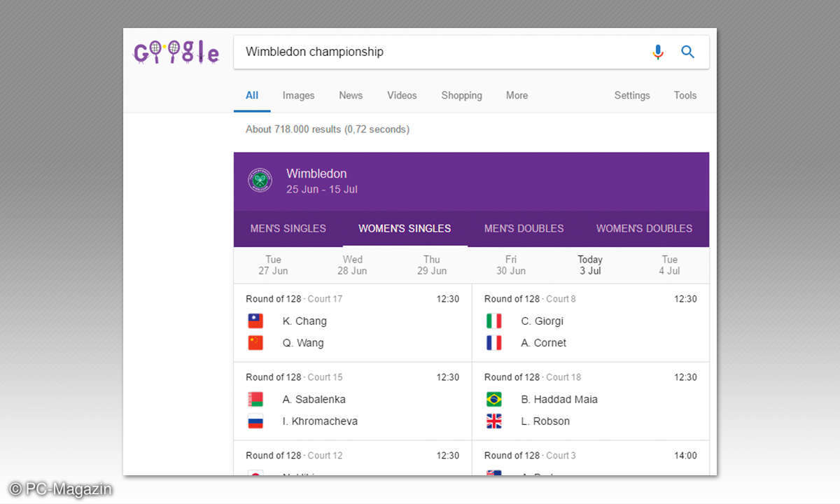The width and height of the screenshot is (840, 504).
Task: Click the Italy flag beside C. Giorgi
Action: (494, 321)
